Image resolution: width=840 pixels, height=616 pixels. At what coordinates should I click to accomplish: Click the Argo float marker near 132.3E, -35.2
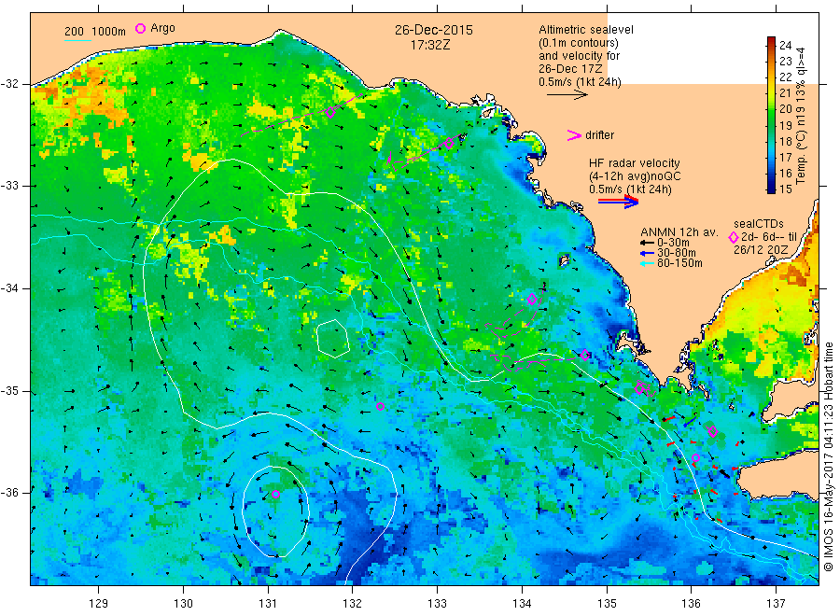coord(381,407)
